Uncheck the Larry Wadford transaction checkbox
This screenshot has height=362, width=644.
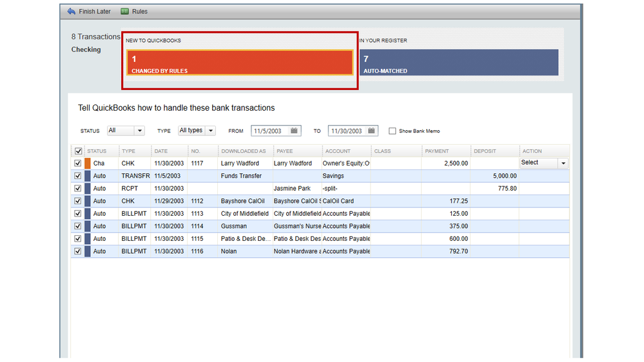[77, 164]
